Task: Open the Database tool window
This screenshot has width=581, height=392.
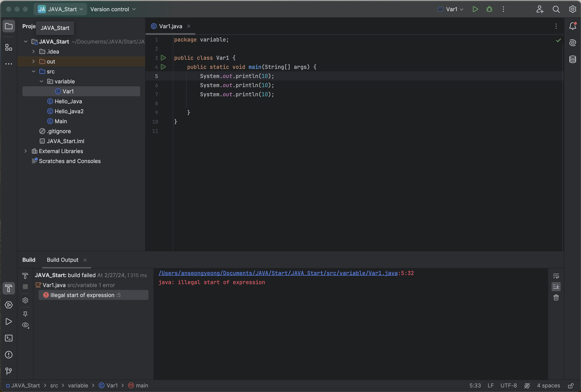Action: click(572, 59)
